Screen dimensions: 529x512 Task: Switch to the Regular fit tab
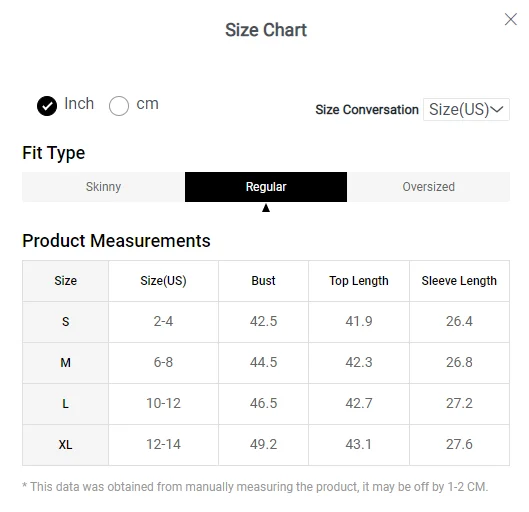(x=266, y=187)
